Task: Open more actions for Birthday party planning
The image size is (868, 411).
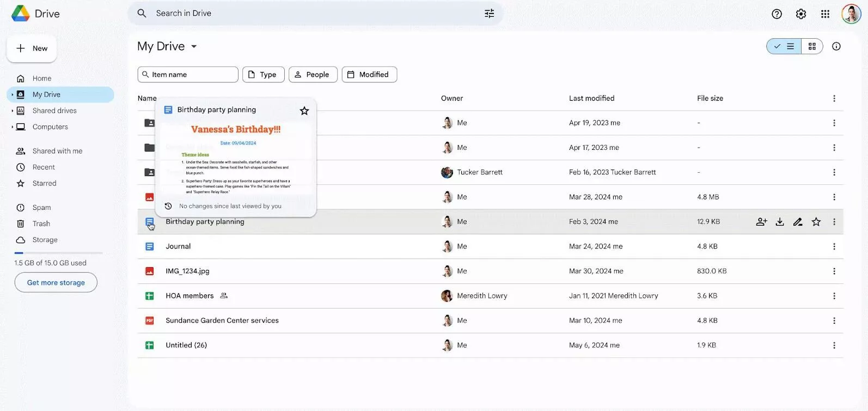Action: tap(834, 222)
